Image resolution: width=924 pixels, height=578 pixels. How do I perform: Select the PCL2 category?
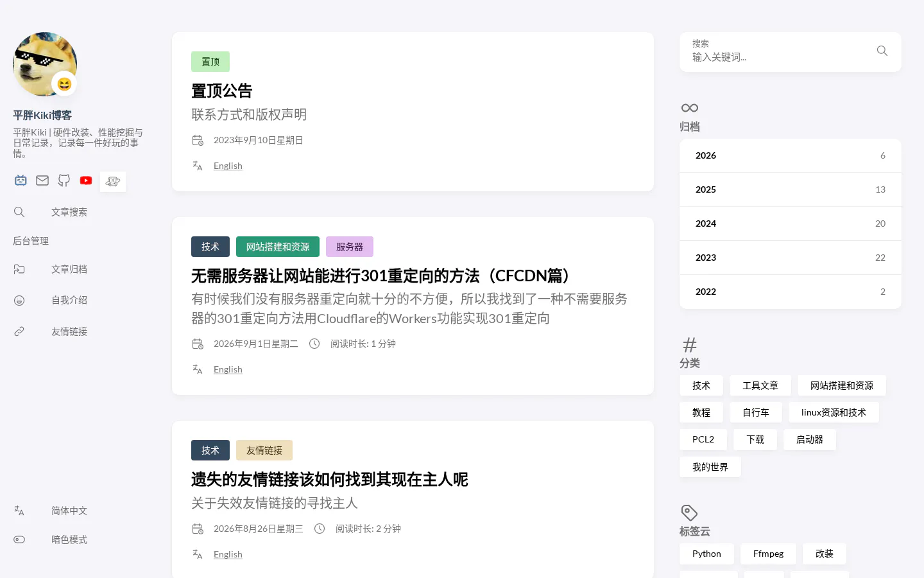tap(703, 439)
